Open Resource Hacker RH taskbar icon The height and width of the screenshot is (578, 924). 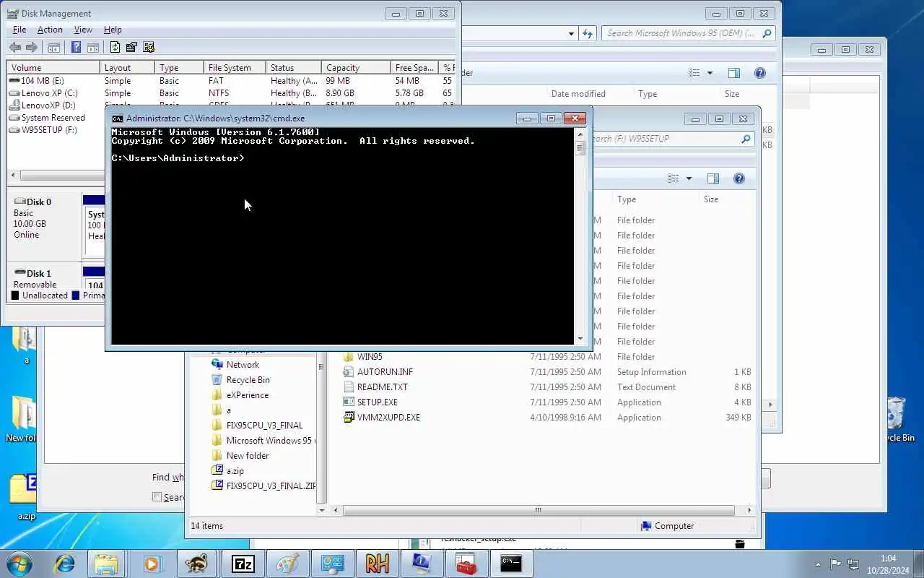click(x=377, y=563)
